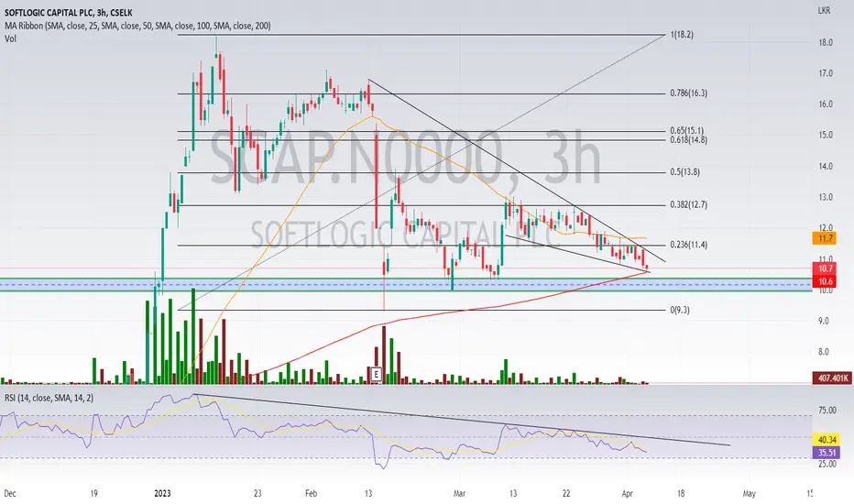
Task: Click the LKR currency label
Action: (x=824, y=10)
